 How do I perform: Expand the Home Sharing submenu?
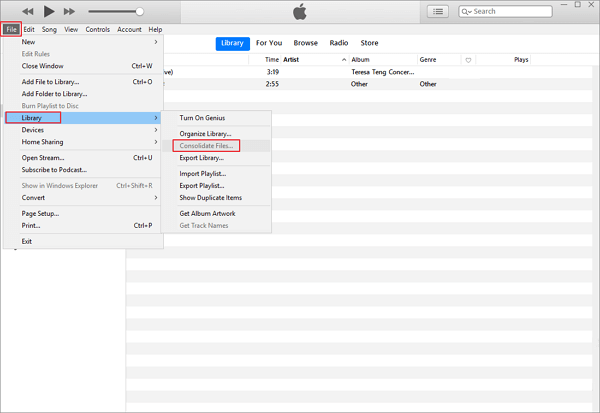click(x=83, y=142)
